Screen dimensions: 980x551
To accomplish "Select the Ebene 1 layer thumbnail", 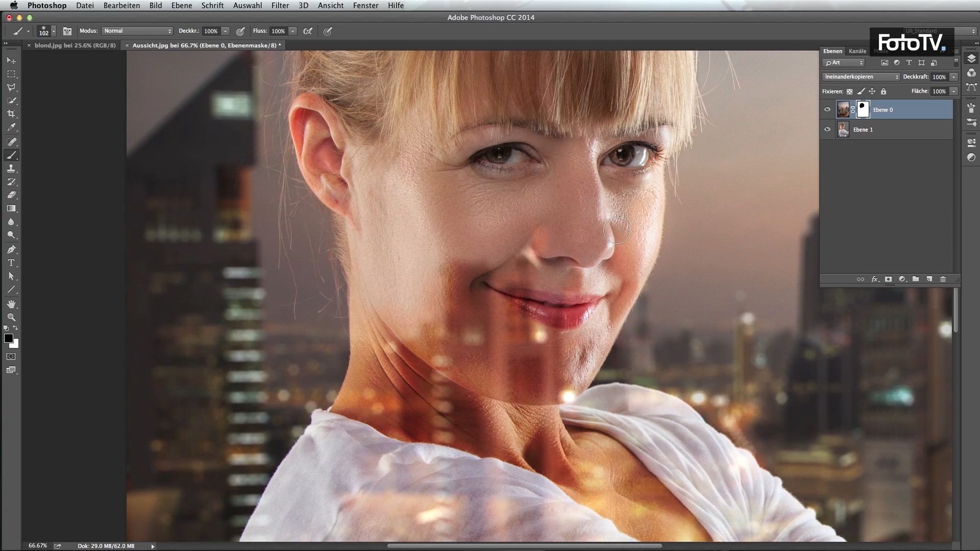I will point(843,129).
